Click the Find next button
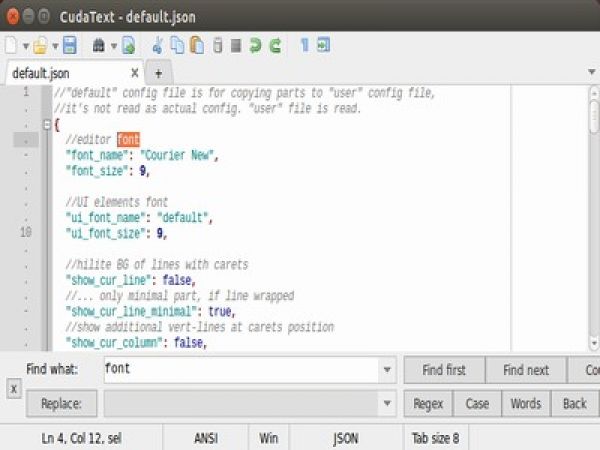The image size is (600, 450). 526,370
